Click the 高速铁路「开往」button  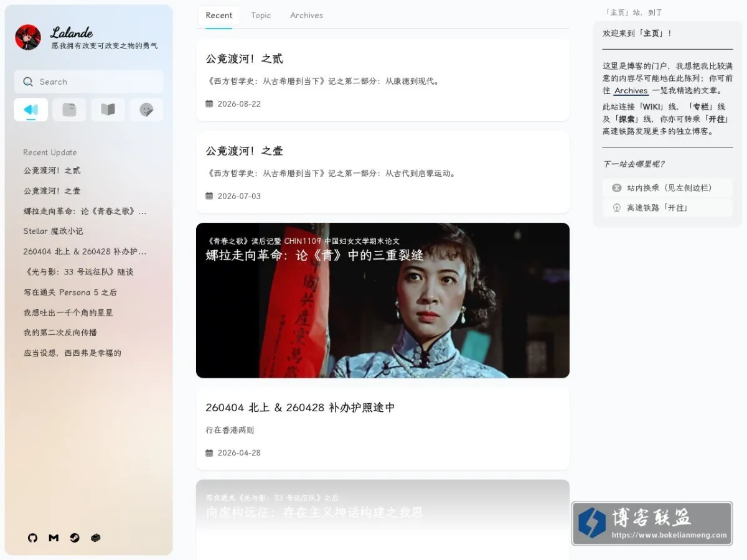click(x=668, y=208)
